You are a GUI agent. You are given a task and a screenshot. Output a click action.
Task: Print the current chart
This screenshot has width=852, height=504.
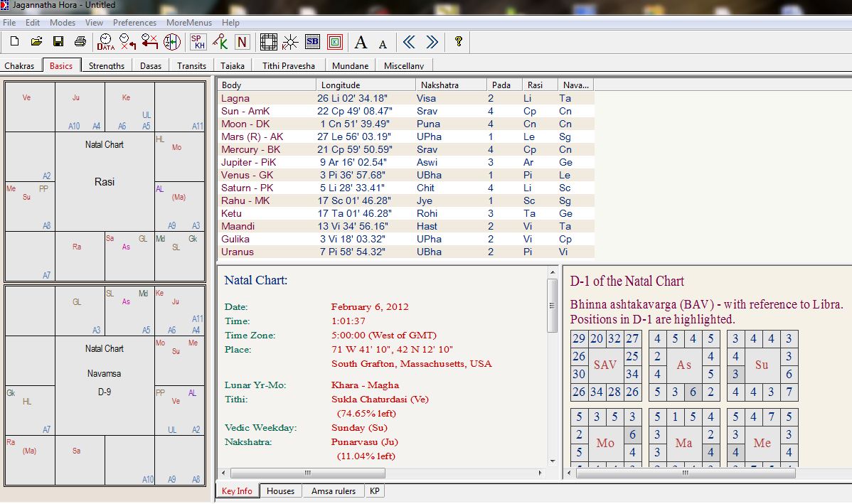coord(80,42)
